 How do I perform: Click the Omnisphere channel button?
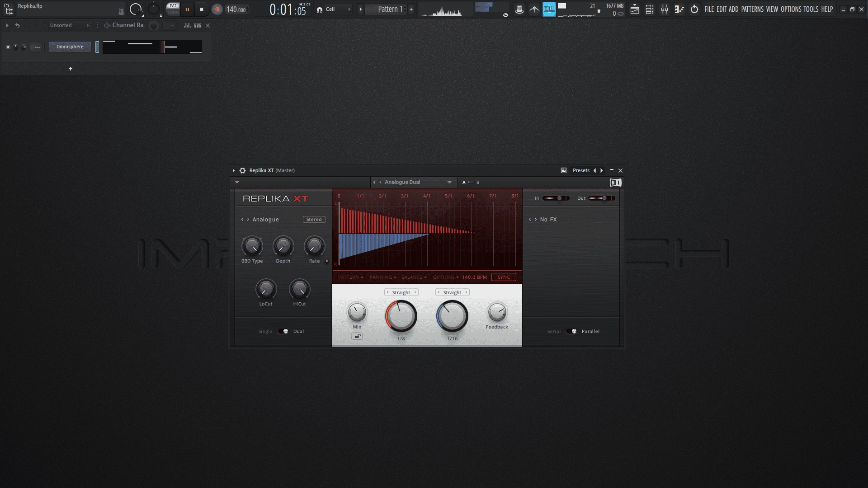70,47
